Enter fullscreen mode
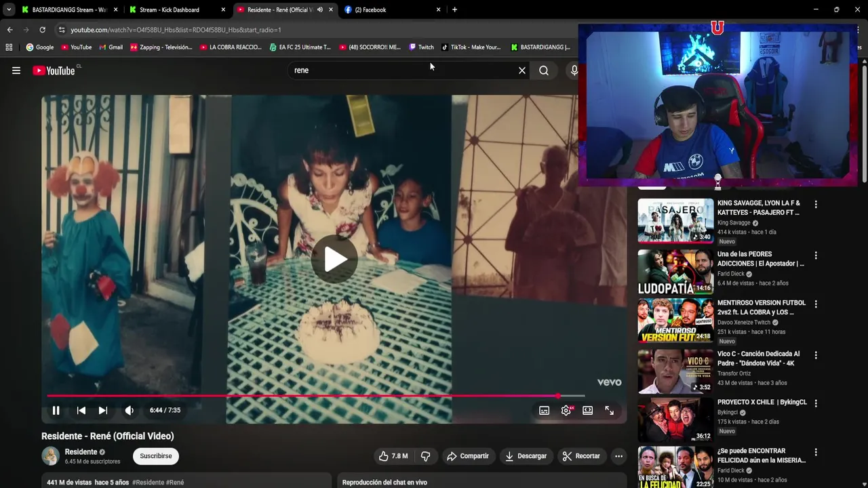 click(610, 410)
